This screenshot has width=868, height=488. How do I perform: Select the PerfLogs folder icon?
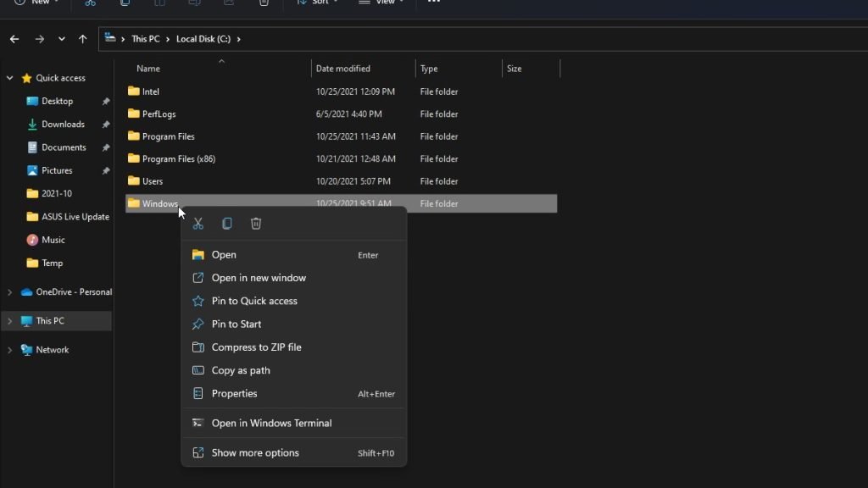click(133, 114)
